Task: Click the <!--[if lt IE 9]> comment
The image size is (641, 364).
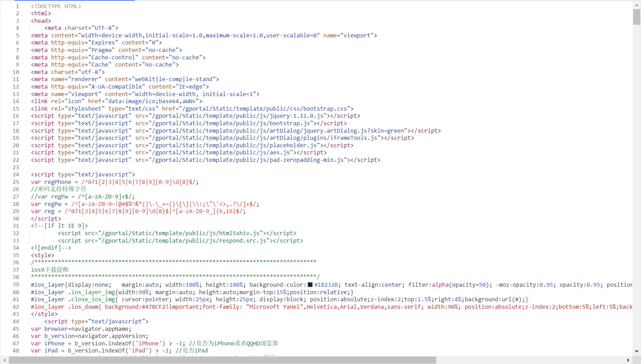Action: point(59,226)
